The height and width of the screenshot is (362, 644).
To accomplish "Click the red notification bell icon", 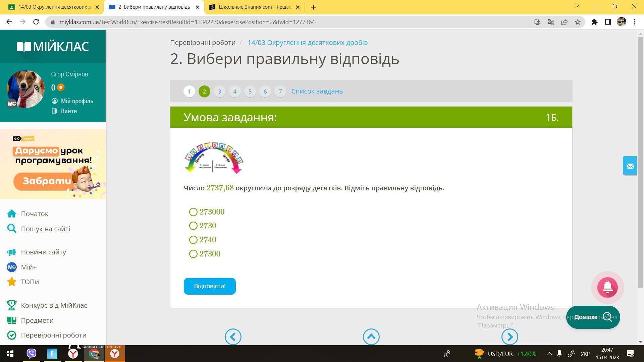I will pyautogui.click(x=607, y=287).
